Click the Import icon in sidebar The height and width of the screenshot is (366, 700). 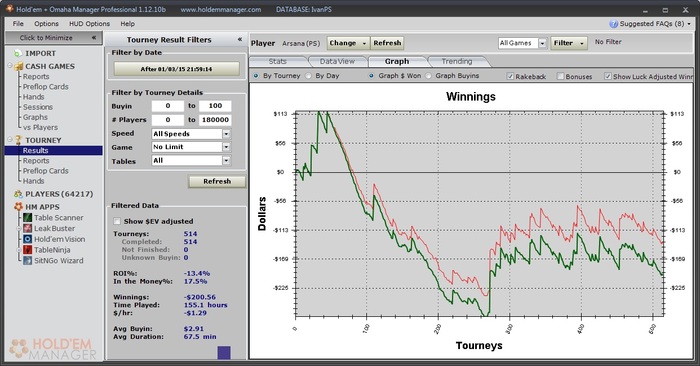(x=17, y=53)
